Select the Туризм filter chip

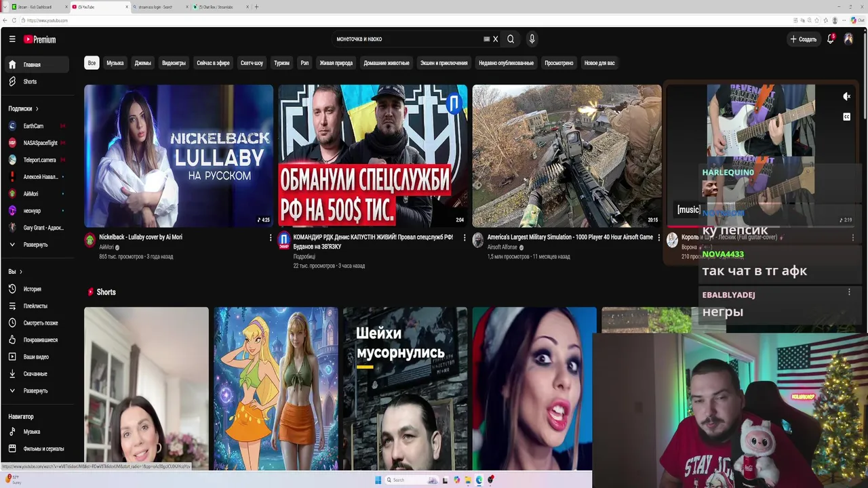tap(281, 63)
